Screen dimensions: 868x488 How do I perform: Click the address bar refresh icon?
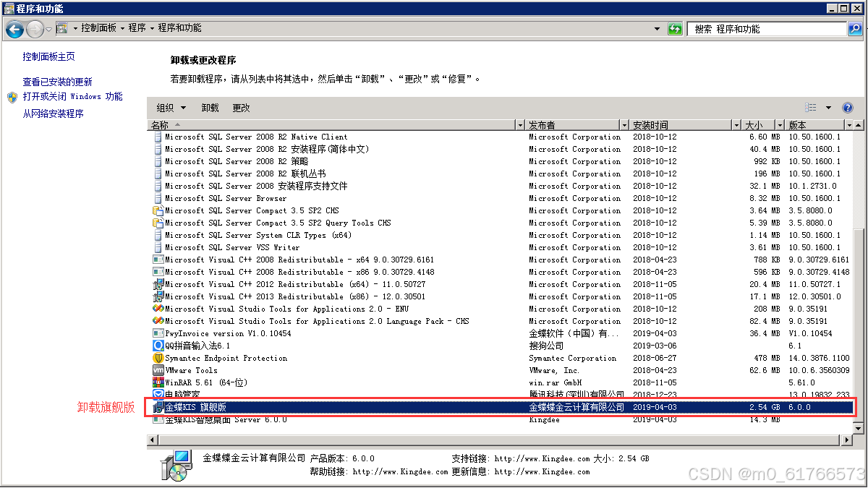coord(675,29)
